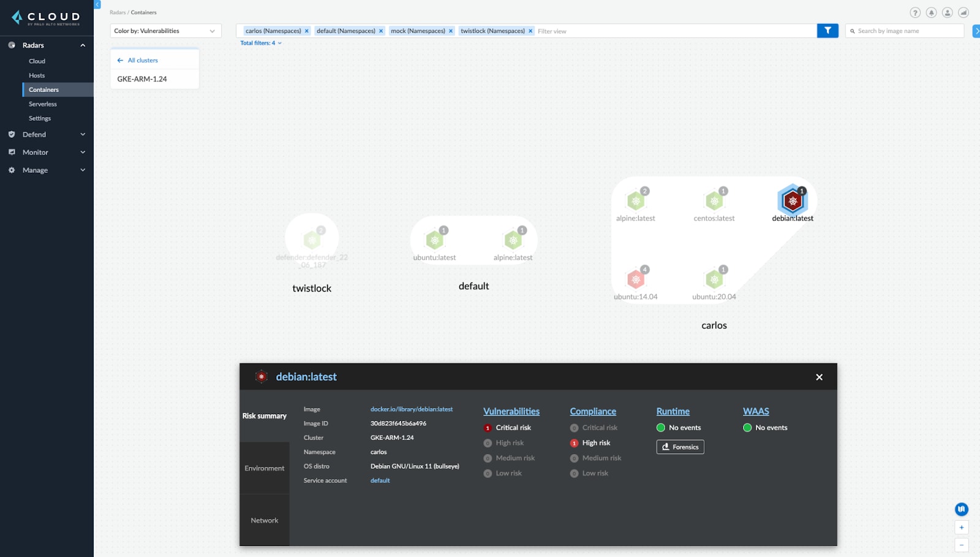980x557 pixels.
Task: Open Serverless under Radars
Action: (43, 104)
